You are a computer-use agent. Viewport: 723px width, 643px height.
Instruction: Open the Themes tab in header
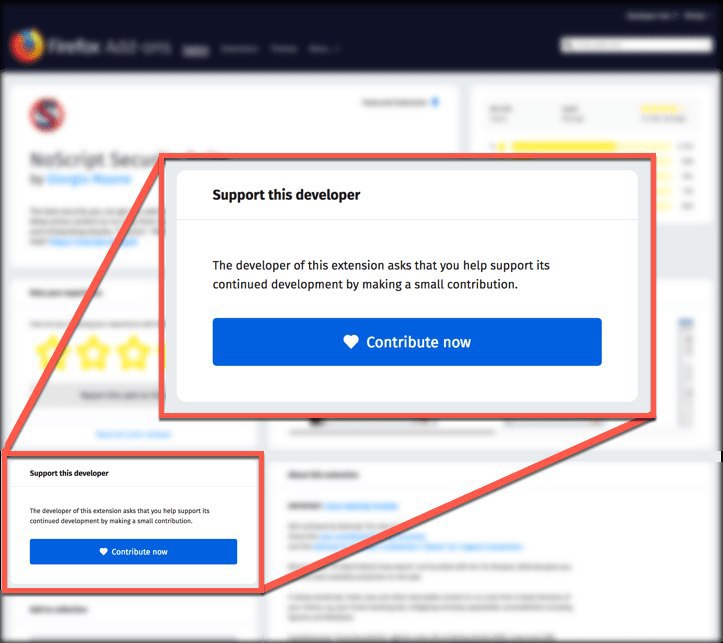coord(284,48)
